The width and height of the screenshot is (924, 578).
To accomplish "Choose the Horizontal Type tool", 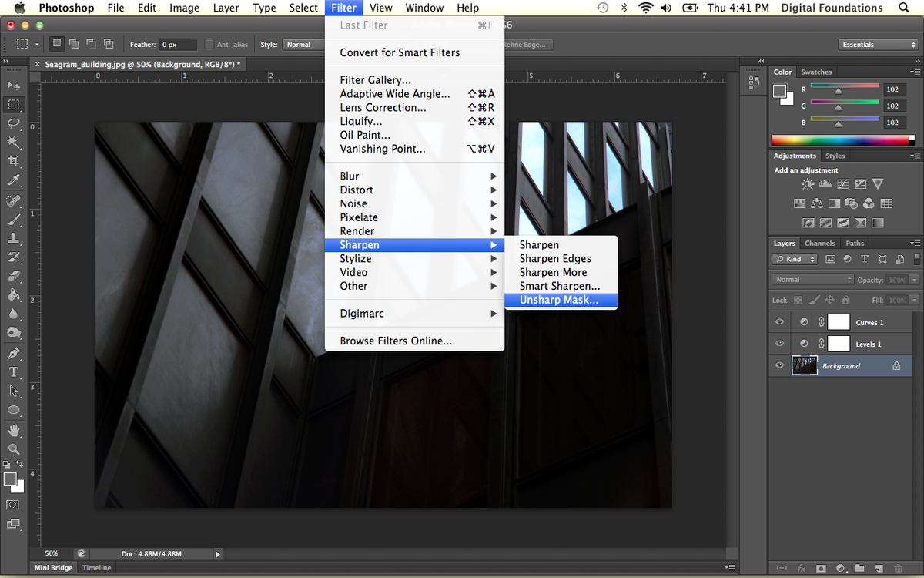I will (14, 371).
